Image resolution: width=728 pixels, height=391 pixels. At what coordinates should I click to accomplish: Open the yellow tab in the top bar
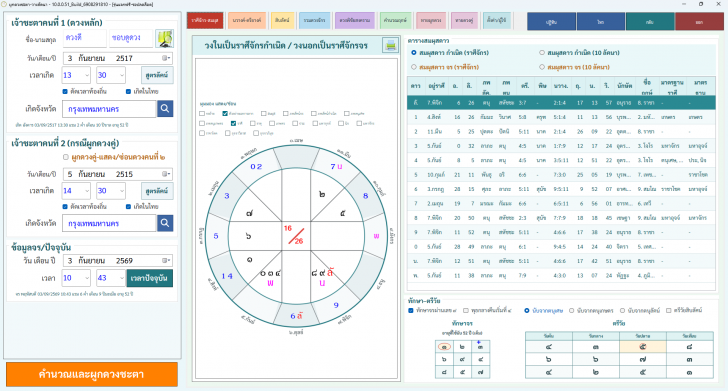click(282, 20)
